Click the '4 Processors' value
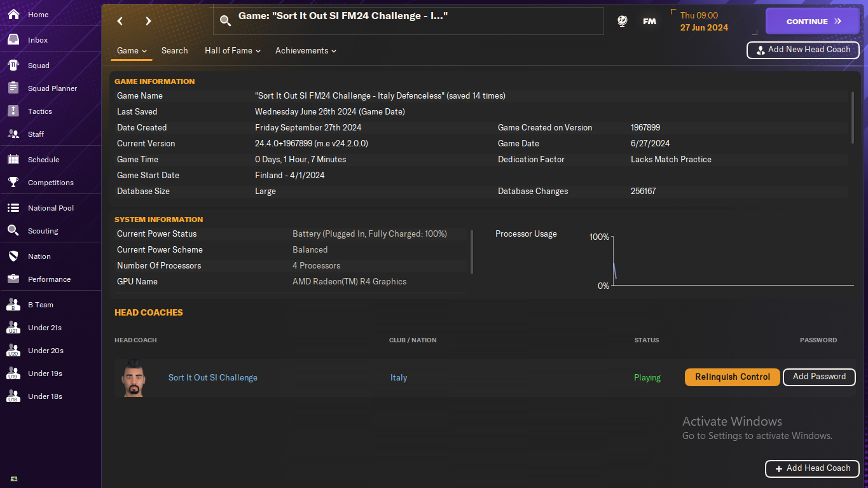This screenshot has height=488, width=868. click(x=316, y=266)
